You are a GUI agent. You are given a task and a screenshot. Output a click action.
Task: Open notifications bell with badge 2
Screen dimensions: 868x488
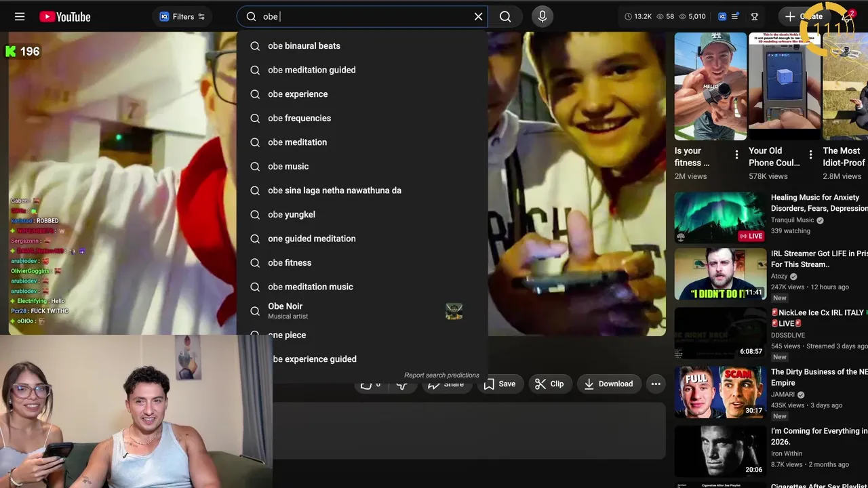[847, 17]
